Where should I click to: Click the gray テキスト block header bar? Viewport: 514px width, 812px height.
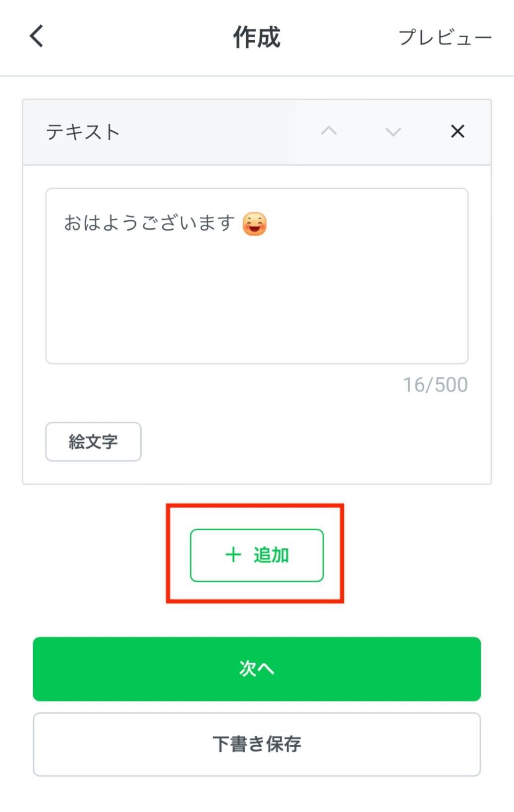(257, 132)
